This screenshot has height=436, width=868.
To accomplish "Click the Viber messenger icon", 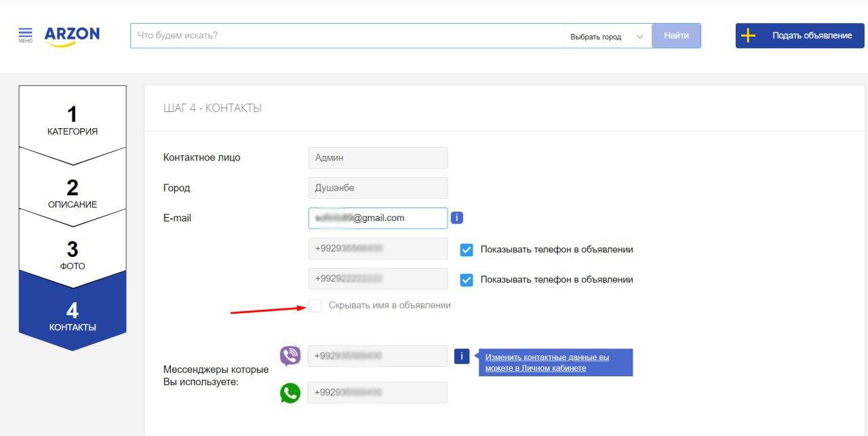I will (290, 356).
